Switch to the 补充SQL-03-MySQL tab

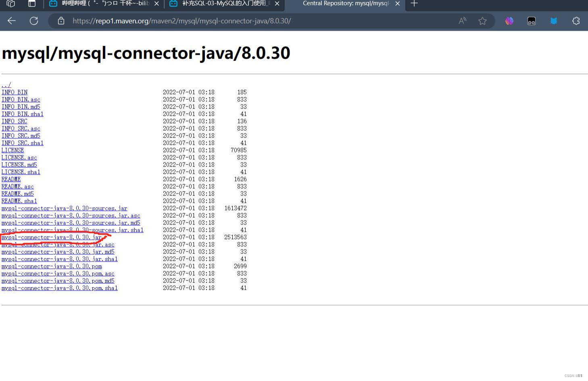pyautogui.click(x=221, y=4)
